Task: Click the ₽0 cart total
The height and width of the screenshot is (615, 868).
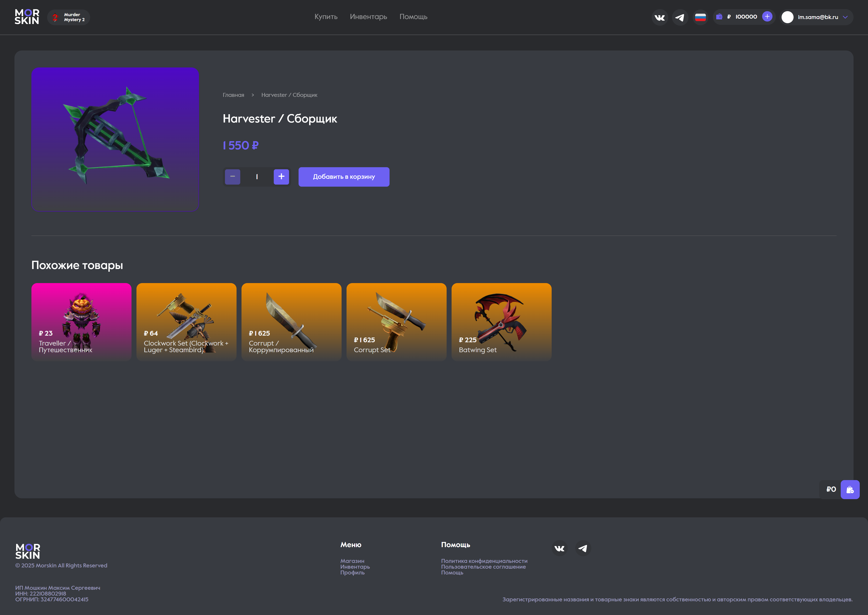Action: coord(831,489)
